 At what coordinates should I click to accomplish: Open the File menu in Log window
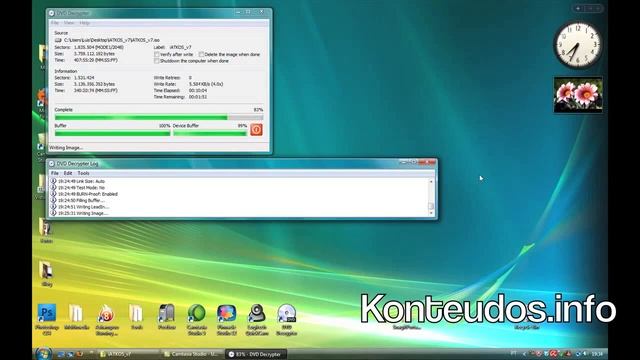pos(55,173)
